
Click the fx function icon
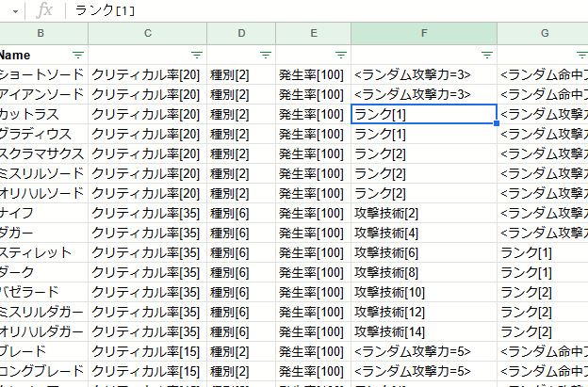point(44,10)
